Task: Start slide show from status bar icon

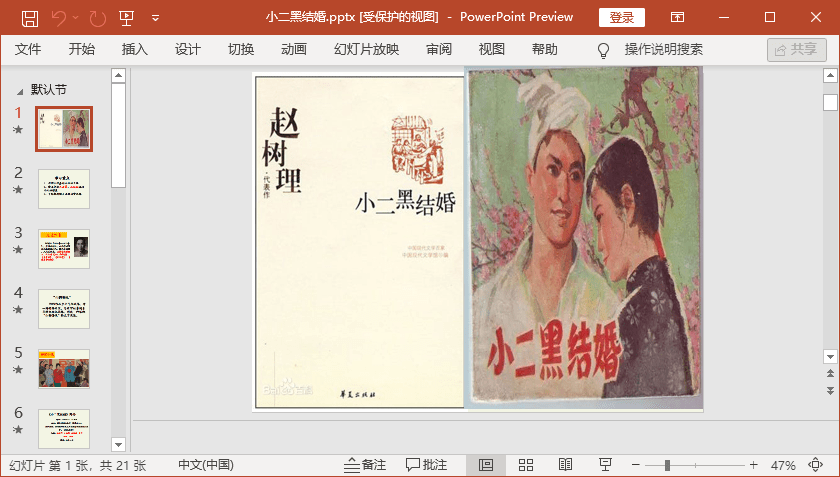Action: point(605,465)
